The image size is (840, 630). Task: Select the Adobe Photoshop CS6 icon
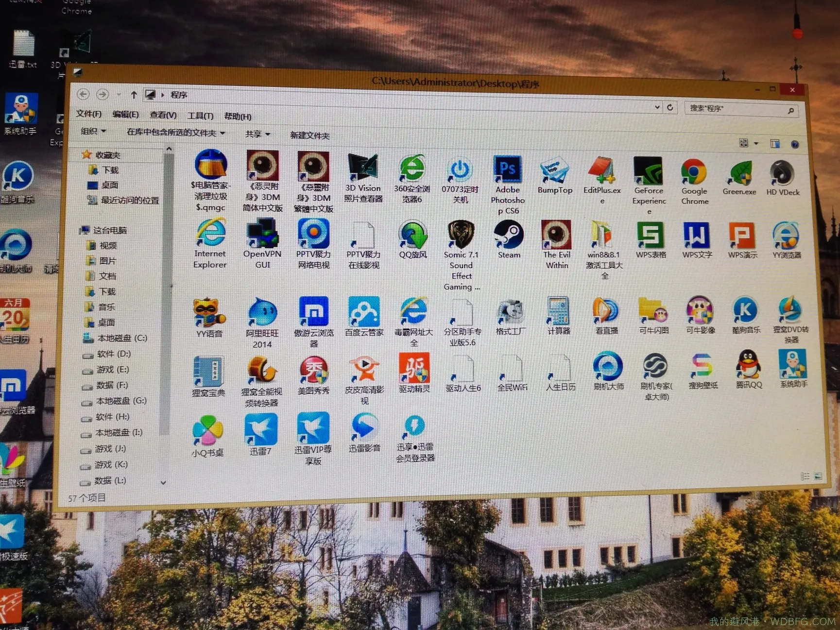point(507,170)
